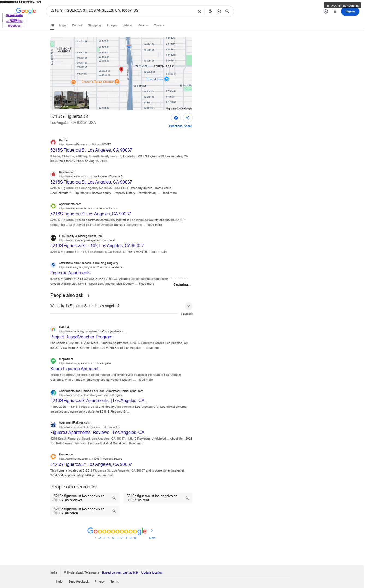This screenshot has height=588, width=368.
Task: Switch to the Maps tab
Action: click(x=63, y=26)
